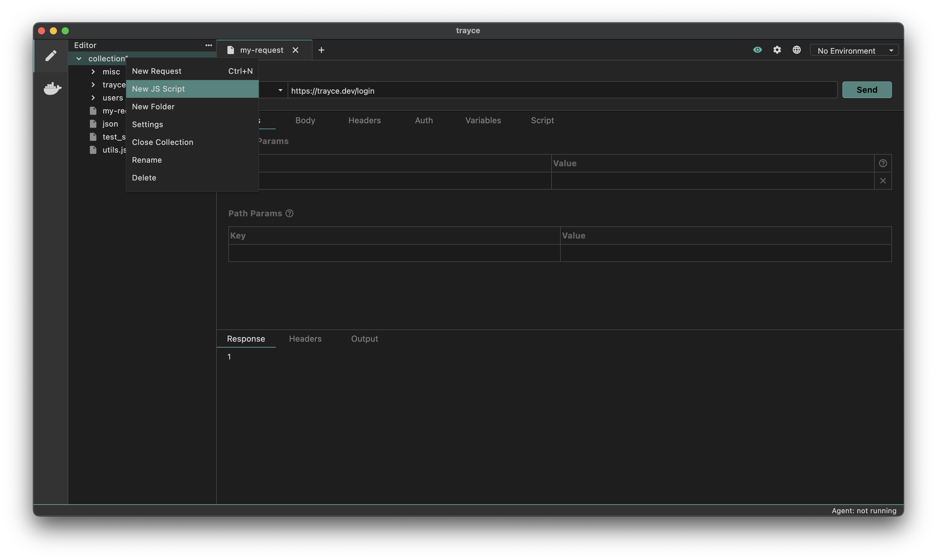Click the test_s file icon in tree
The width and height of the screenshot is (937, 560).
(93, 137)
